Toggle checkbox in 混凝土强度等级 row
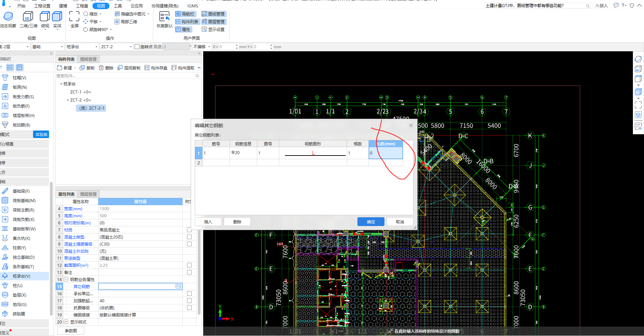Screen dimensions: 644x336 [189, 244]
